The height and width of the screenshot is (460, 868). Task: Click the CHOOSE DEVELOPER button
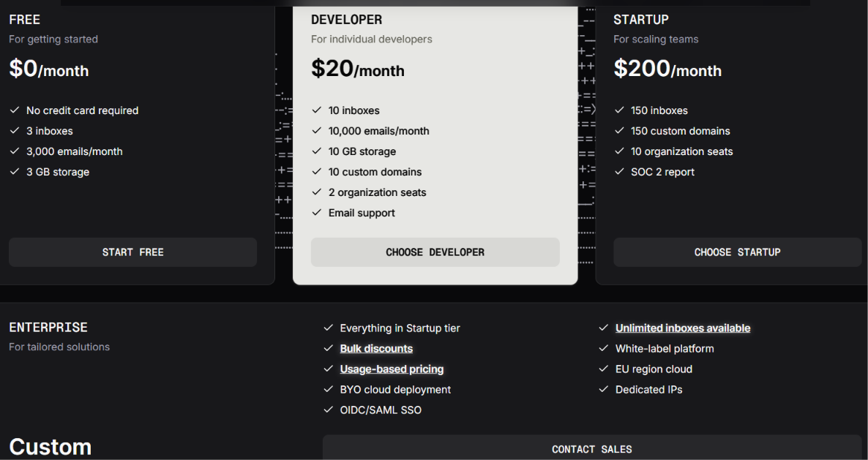tap(435, 252)
